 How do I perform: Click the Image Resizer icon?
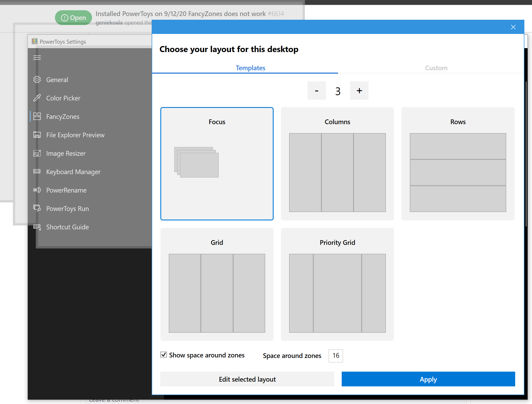[x=37, y=153]
